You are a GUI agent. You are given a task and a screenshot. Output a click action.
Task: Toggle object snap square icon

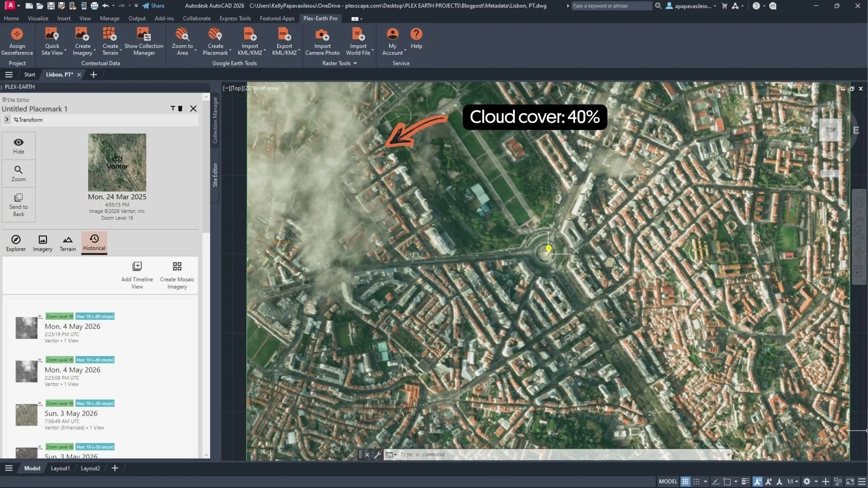tap(727, 482)
